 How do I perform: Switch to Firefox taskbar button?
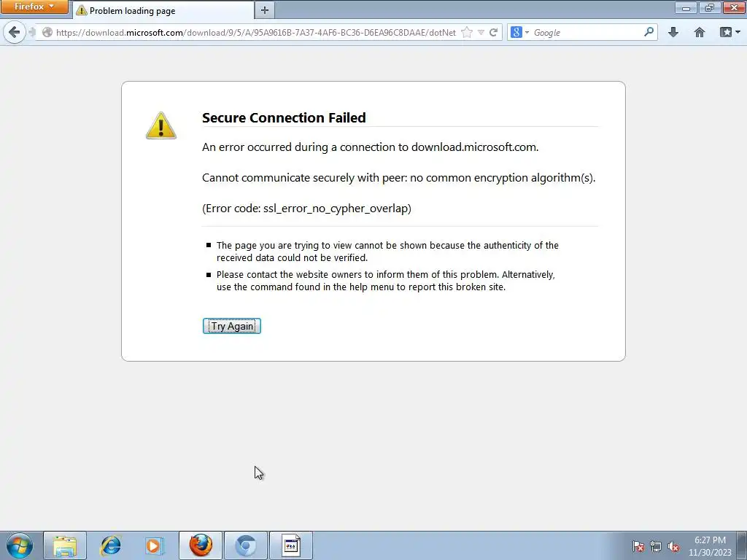click(x=201, y=545)
